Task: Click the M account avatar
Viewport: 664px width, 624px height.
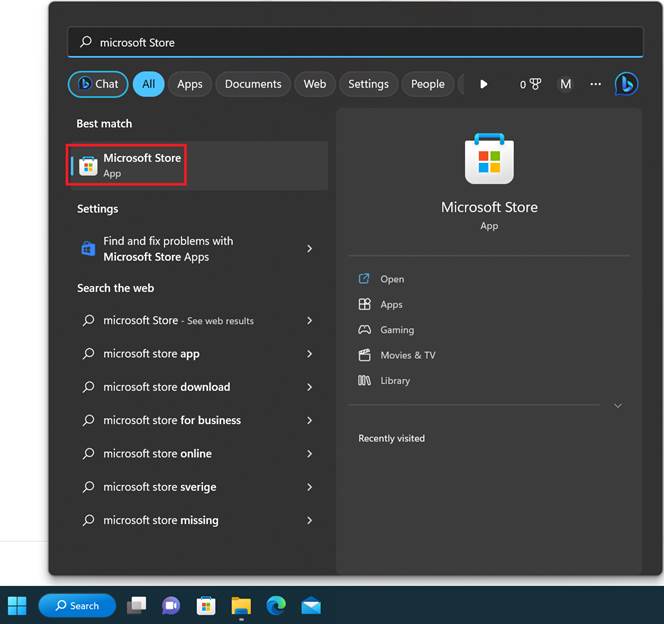Action: (x=565, y=84)
